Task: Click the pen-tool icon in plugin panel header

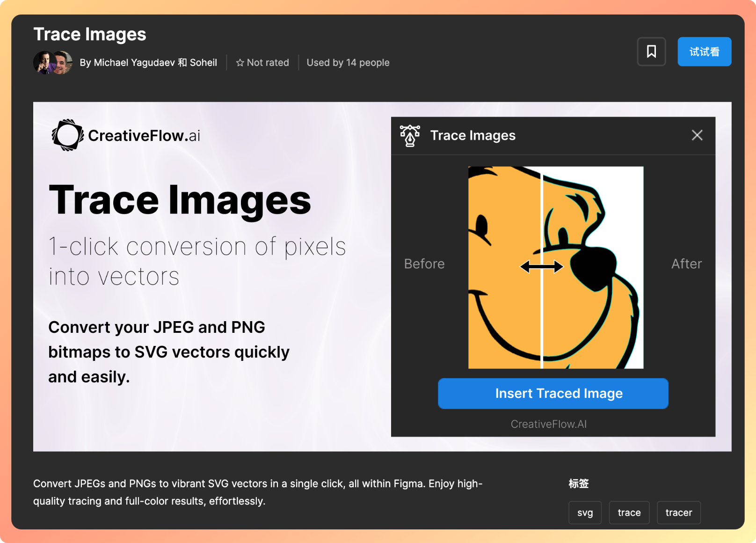Action: point(410,136)
